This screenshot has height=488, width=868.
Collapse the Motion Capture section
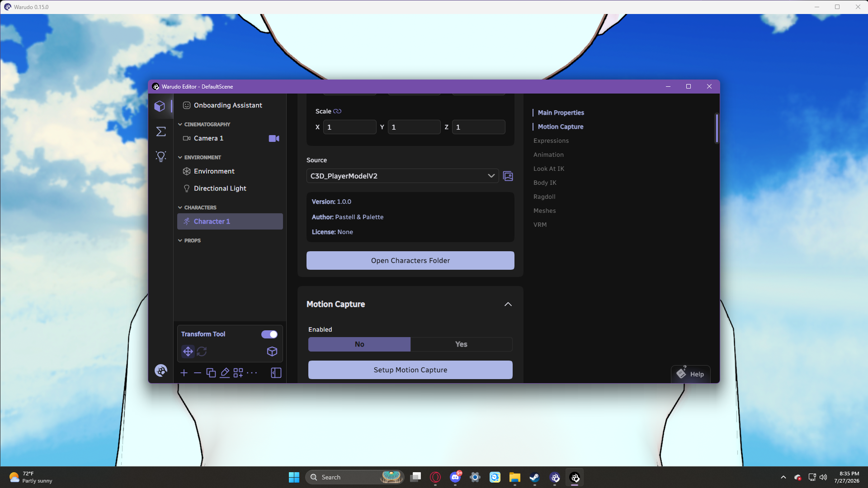coord(508,305)
